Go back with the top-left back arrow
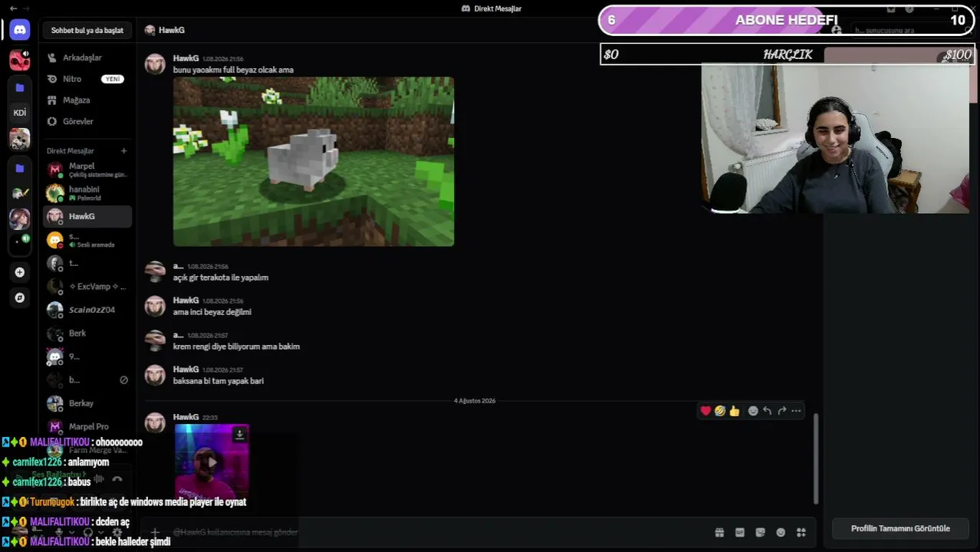Viewport: 980px width, 552px height. pyautogui.click(x=13, y=8)
